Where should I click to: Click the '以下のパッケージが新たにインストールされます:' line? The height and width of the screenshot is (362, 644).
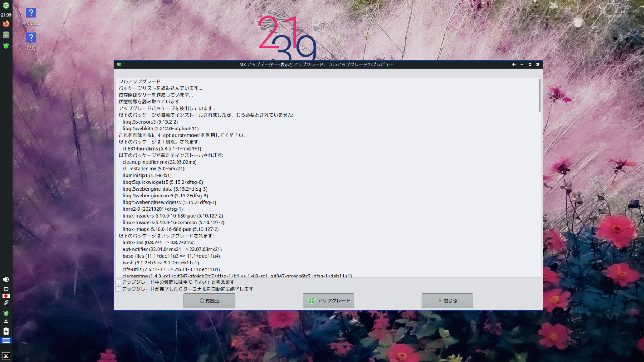coord(171,156)
